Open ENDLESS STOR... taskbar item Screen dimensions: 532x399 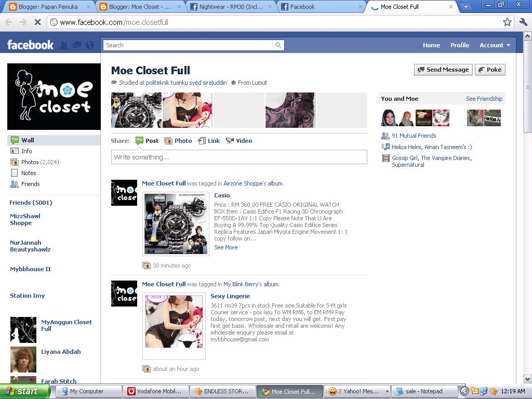(x=222, y=392)
